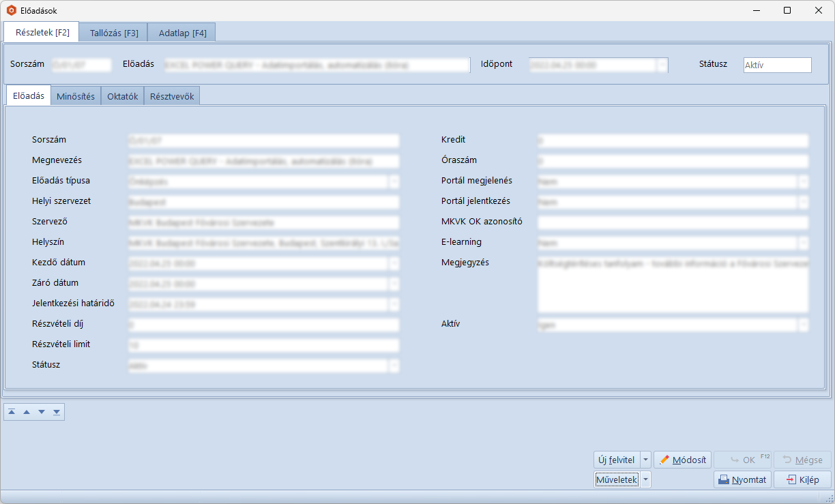Open the Kezdő dátum date picker
Screen dimensions: 835x504
(x=394, y=263)
